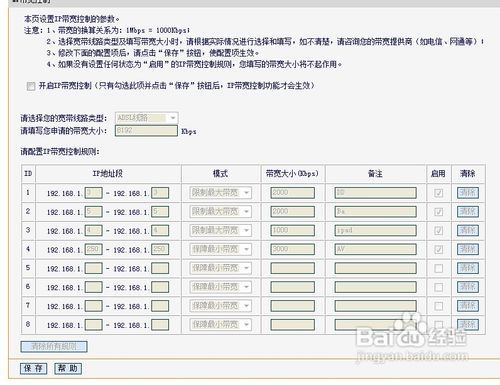This screenshot has width=500, height=385.
Task: Click the 备注 column header
Action: pos(375,174)
